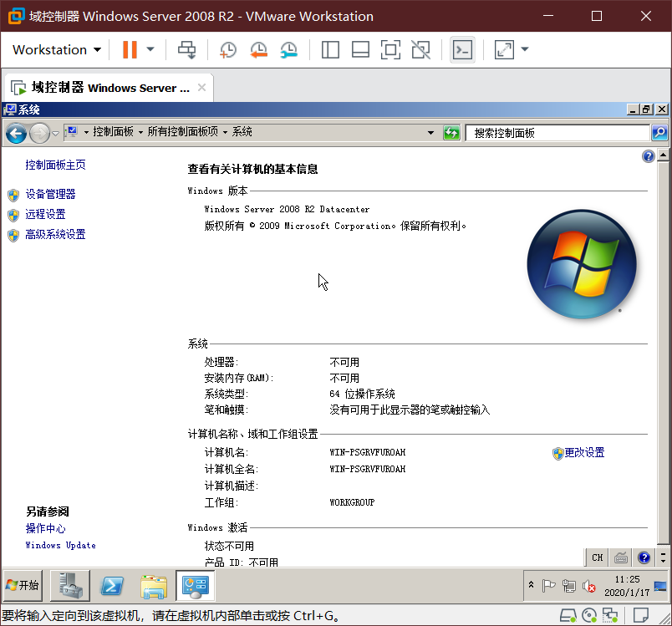Click the CH language bar indicator

click(597, 557)
